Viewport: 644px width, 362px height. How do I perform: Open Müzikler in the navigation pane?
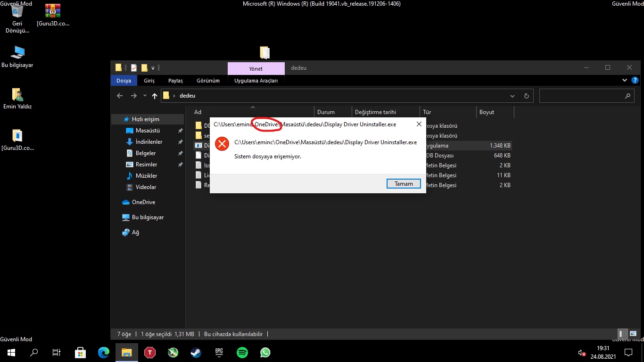146,176
